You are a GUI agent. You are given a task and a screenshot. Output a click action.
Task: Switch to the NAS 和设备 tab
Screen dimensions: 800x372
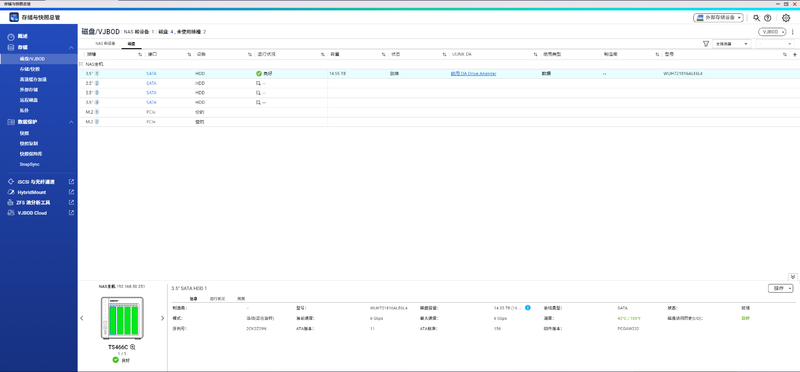[x=106, y=44]
